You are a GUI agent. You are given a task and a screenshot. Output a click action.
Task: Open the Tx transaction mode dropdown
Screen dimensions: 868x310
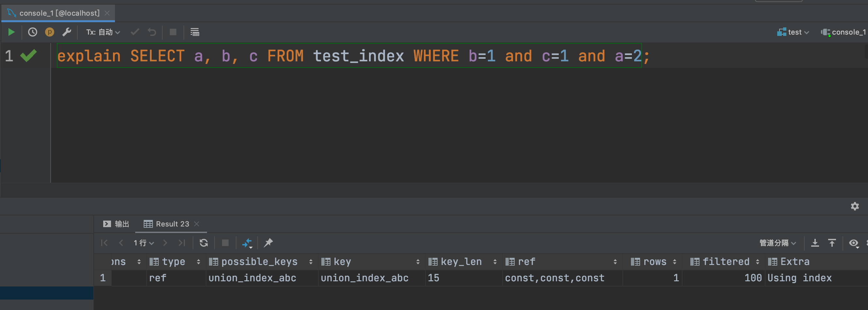pos(103,32)
